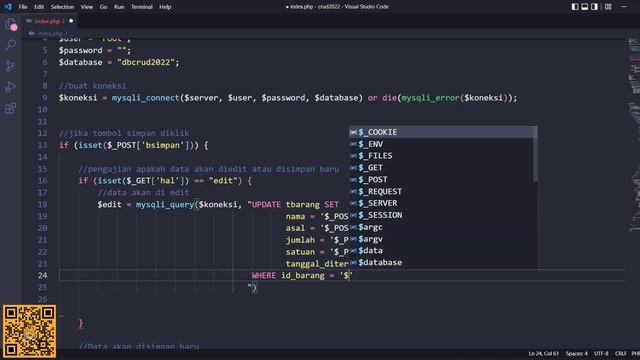640x360 pixels.
Task: Click the variable icon beside $_COOKIE
Action: (x=353, y=132)
